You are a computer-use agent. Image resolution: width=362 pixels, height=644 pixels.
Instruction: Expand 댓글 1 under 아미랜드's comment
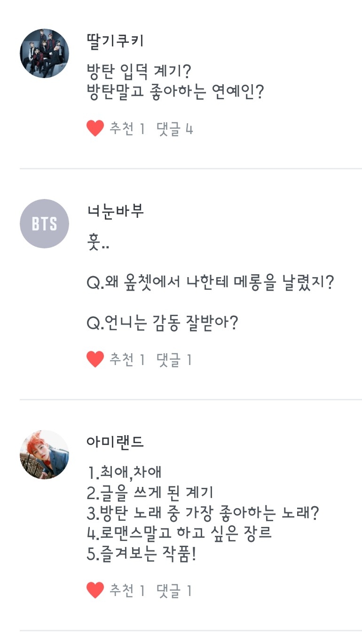pyautogui.click(x=174, y=591)
